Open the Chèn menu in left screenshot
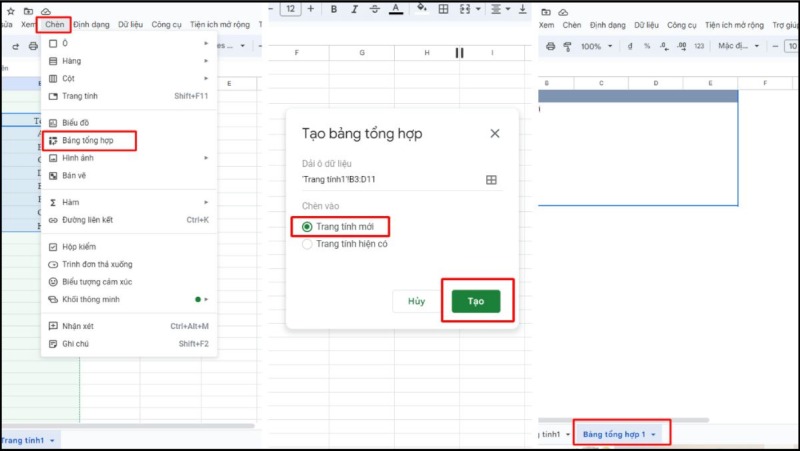The width and height of the screenshot is (800, 451). (55, 24)
